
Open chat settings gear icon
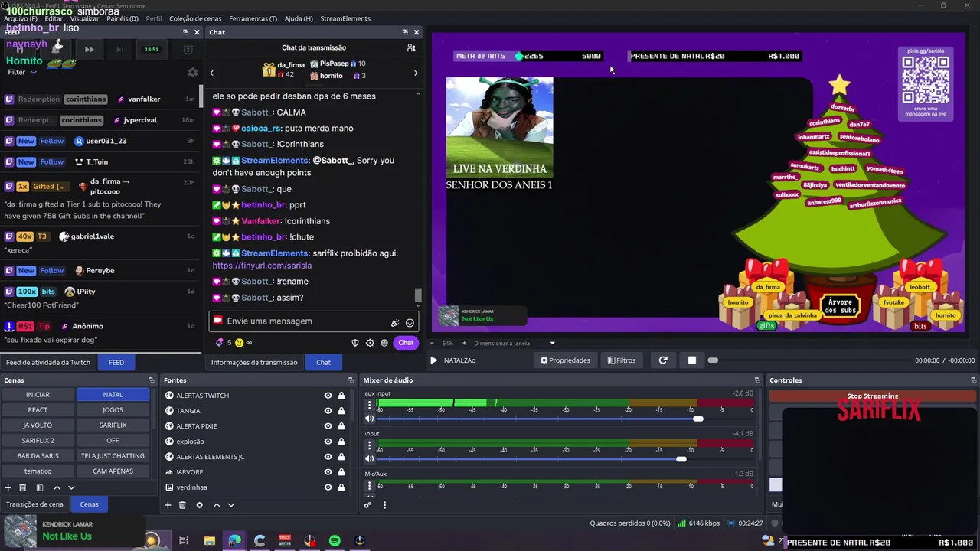370,343
